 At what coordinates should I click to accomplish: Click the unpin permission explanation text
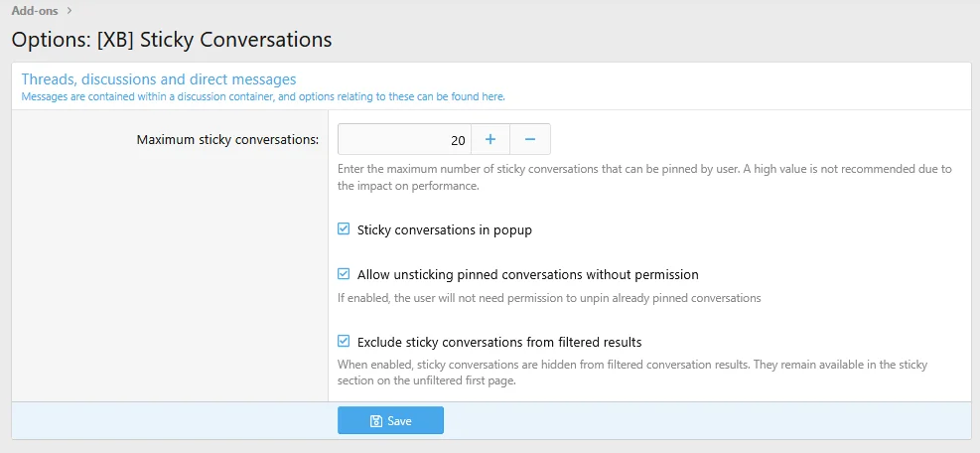point(549,298)
